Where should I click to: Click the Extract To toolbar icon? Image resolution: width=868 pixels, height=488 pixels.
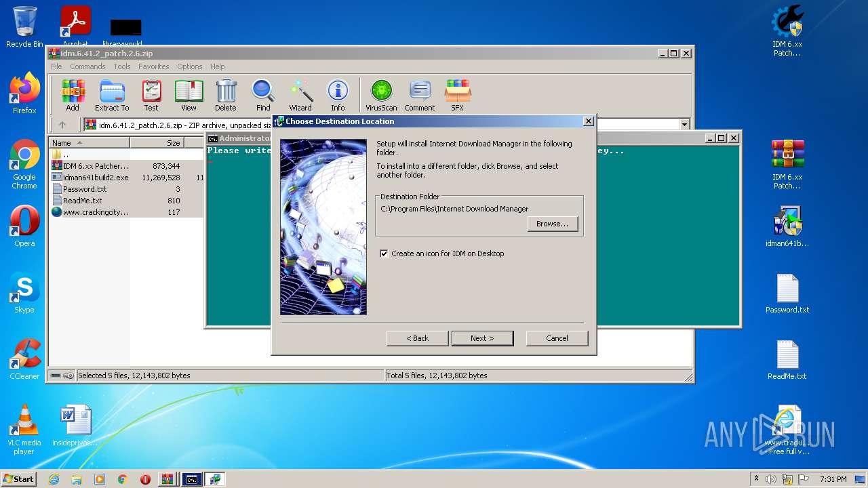pos(112,95)
